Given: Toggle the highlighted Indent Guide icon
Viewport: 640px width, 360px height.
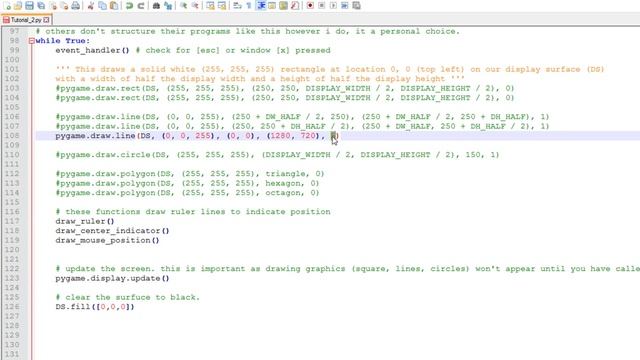Looking at the screenshot, I should click(x=260, y=6).
